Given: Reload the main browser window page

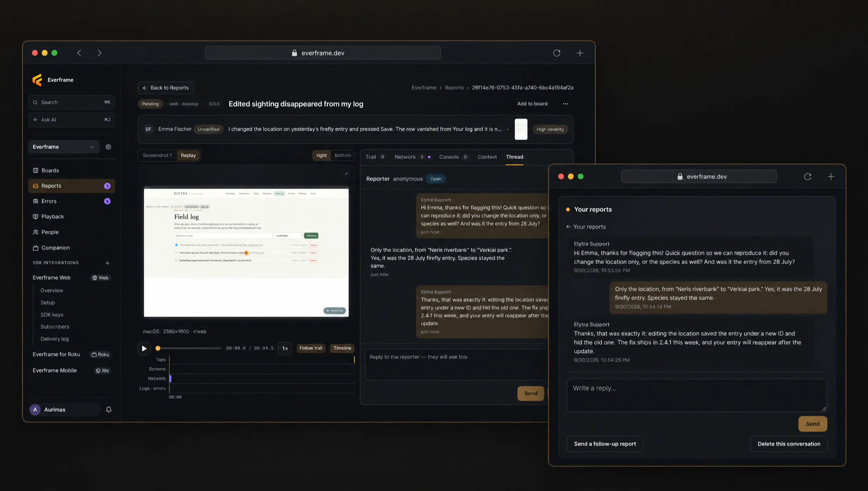Looking at the screenshot, I should pyautogui.click(x=557, y=53).
